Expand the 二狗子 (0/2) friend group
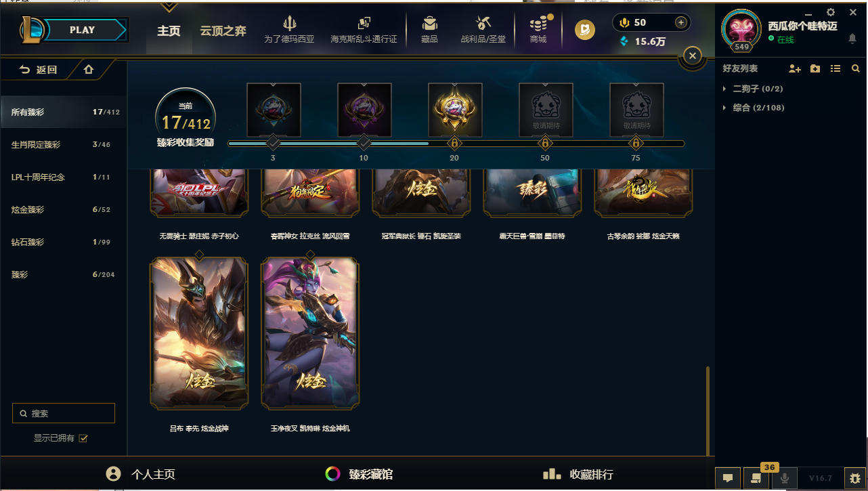The width and height of the screenshot is (868, 491). [753, 89]
